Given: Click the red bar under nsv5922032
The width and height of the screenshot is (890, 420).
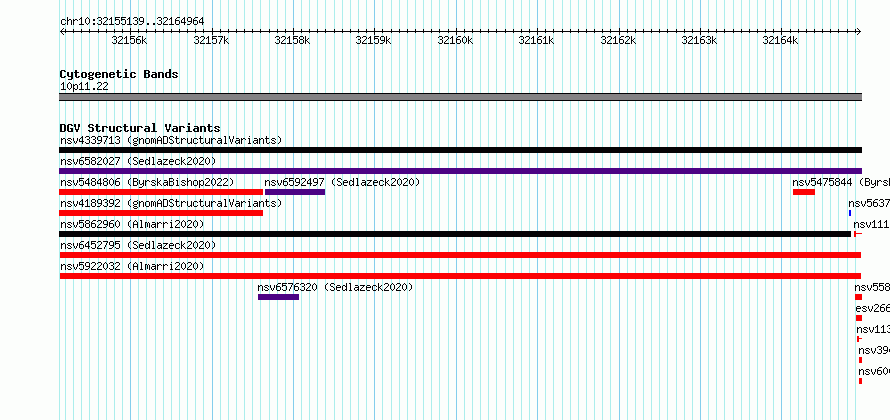Looking at the screenshot, I should (x=460, y=276).
